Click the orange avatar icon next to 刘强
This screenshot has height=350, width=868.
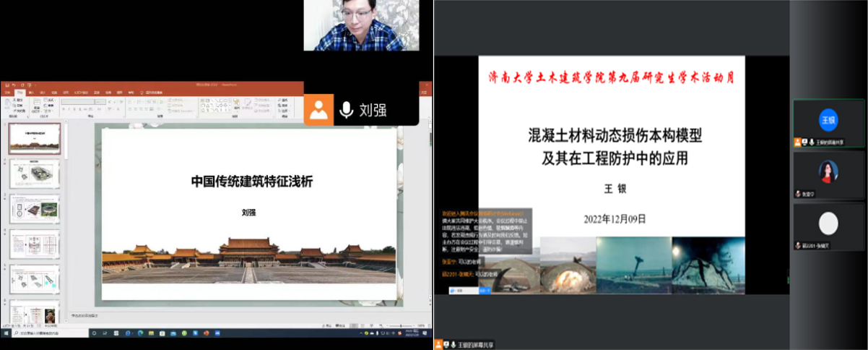click(318, 110)
